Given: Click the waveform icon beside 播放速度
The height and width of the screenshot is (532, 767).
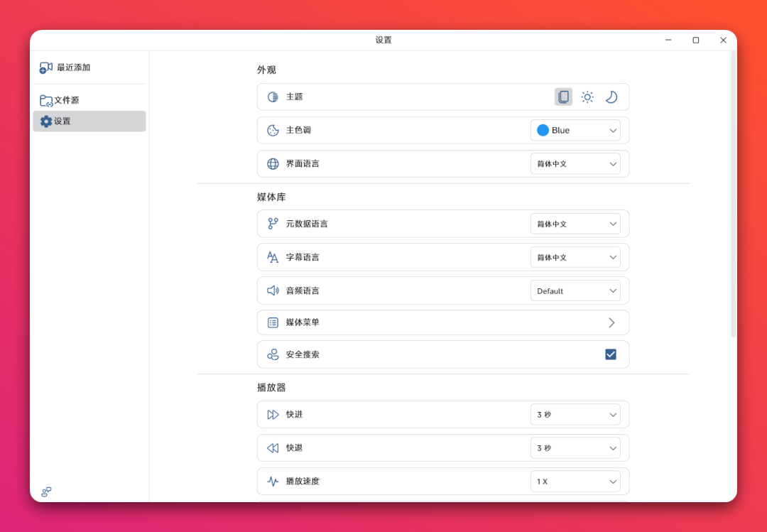Looking at the screenshot, I should pos(273,482).
